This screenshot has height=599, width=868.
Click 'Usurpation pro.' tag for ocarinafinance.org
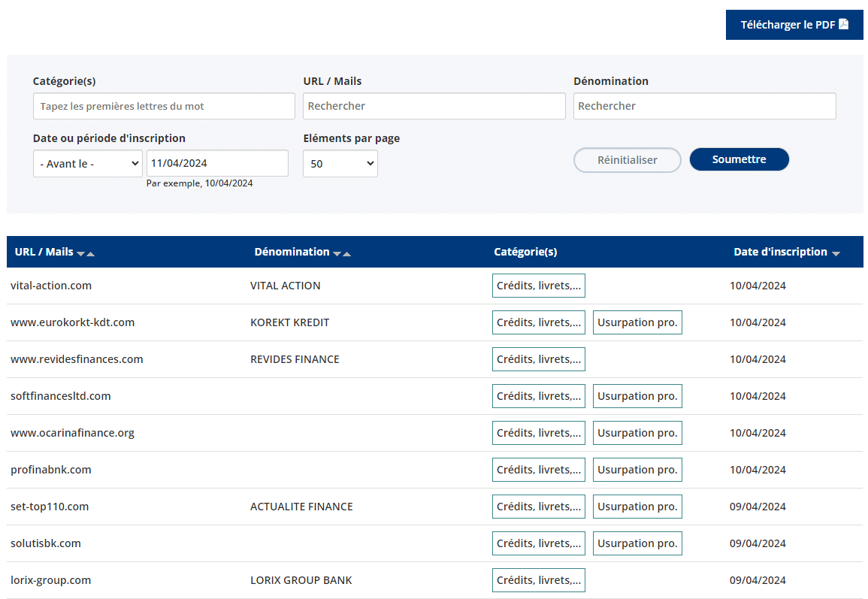point(637,433)
